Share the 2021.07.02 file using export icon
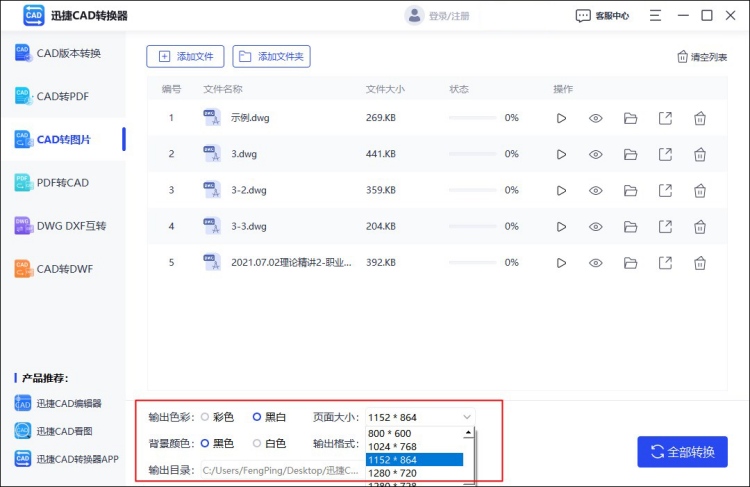 tap(665, 263)
